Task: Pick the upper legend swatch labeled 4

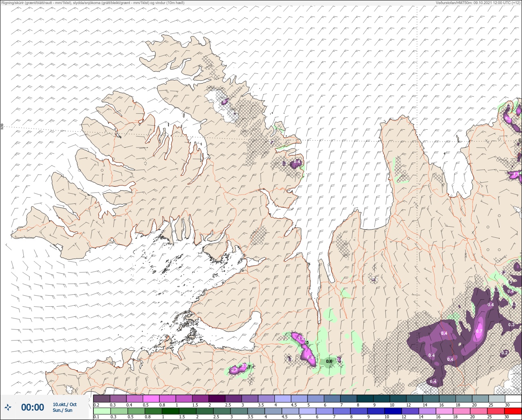Action: click(x=283, y=398)
